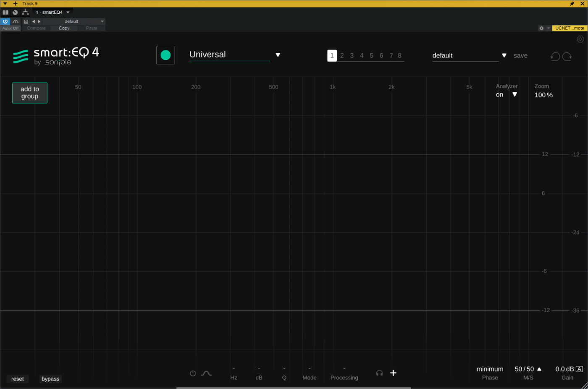Click the add to group button
This screenshot has width=588, height=389.
coord(30,93)
